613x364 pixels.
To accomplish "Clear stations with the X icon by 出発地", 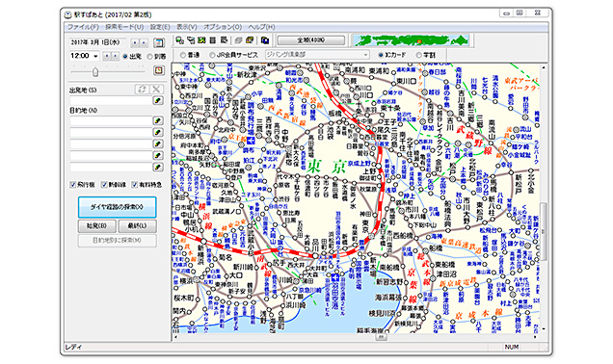I will point(157,90).
